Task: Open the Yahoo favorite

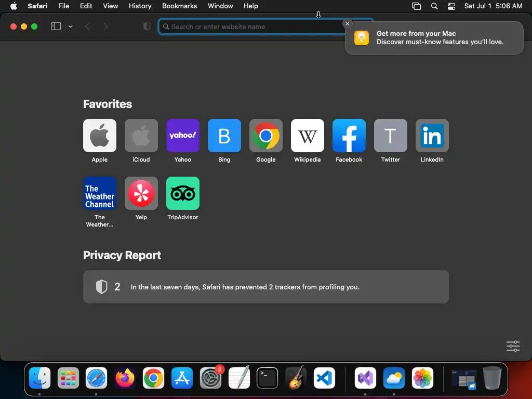Action: [182, 136]
